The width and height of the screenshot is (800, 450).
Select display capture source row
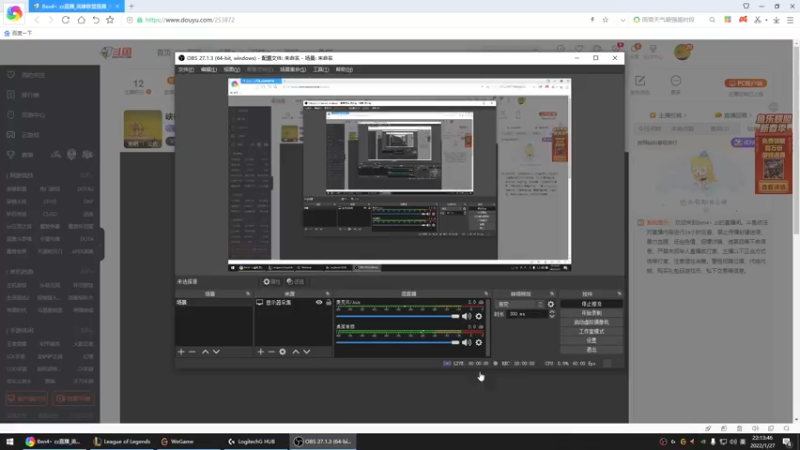[293, 303]
